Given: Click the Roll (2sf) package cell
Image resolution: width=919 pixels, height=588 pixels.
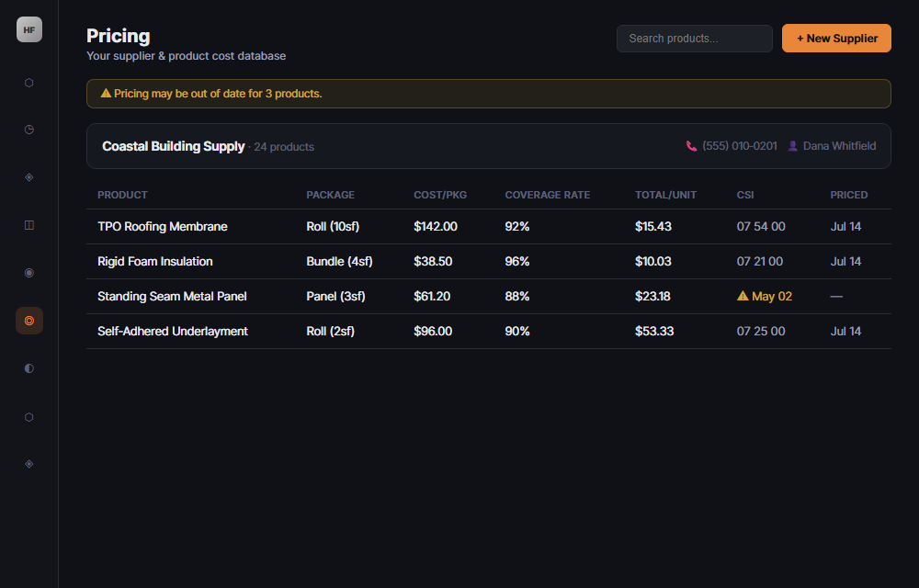Looking at the screenshot, I should (330, 332).
